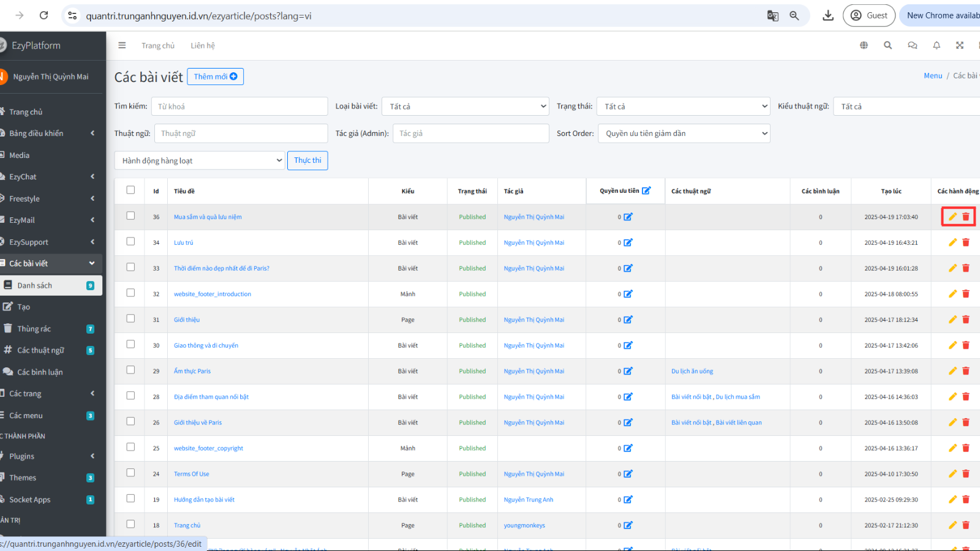Select checkbox for 'Giới thiệu' row 31
Screen dimensions: 980x551
[130, 318]
